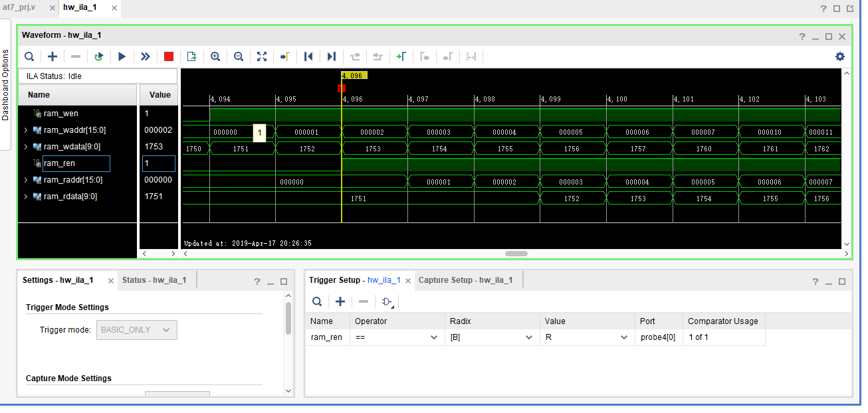Switch to the Status - hw_ila_1 tab
This screenshot has width=868, height=413.
(x=154, y=280)
